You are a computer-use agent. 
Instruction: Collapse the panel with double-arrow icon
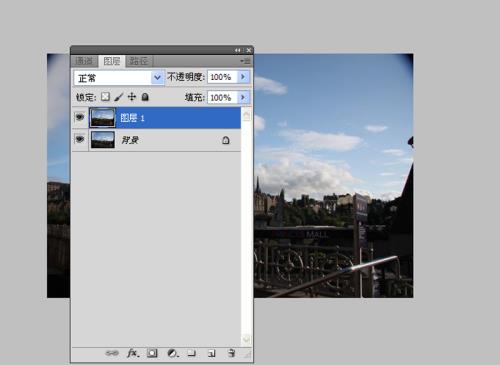pos(237,50)
